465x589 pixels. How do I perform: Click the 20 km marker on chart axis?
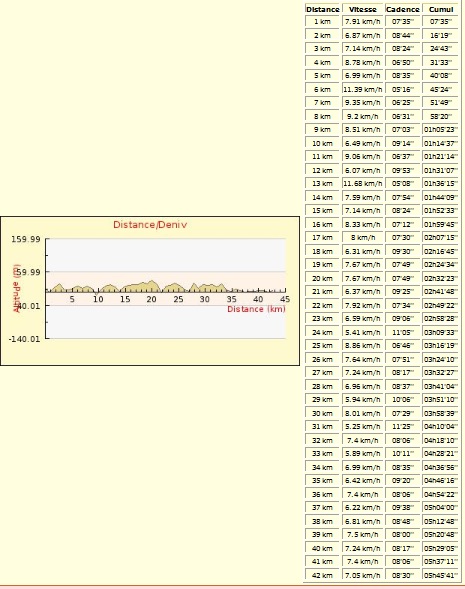(x=151, y=299)
